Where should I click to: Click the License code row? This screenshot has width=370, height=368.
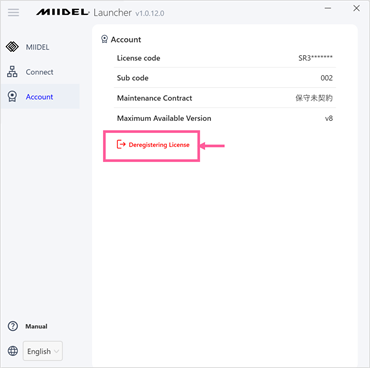[x=225, y=58]
